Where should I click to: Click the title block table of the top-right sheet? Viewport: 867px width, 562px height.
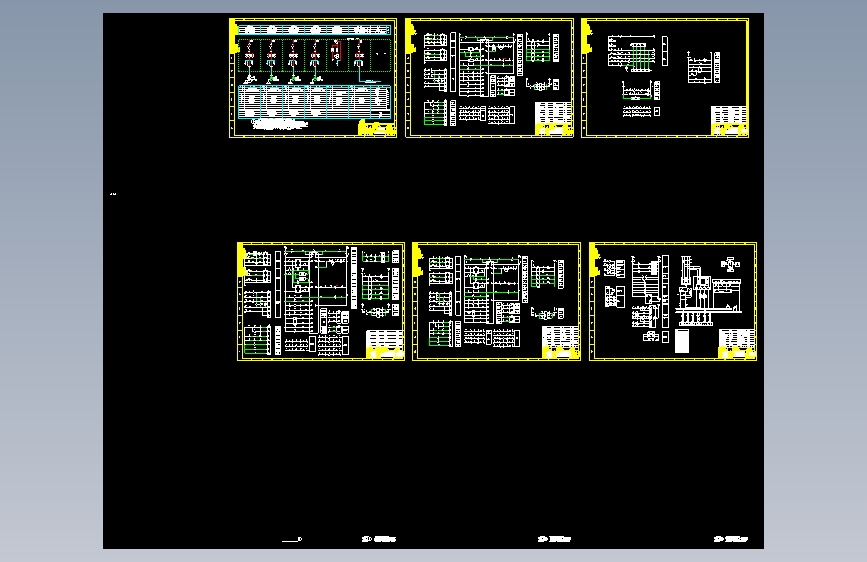tap(729, 121)
